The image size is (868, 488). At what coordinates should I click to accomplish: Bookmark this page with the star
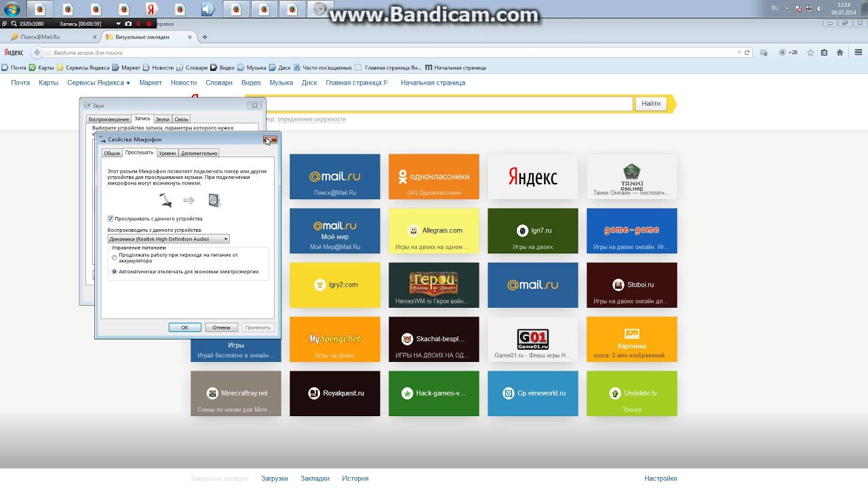click(810, 52)
